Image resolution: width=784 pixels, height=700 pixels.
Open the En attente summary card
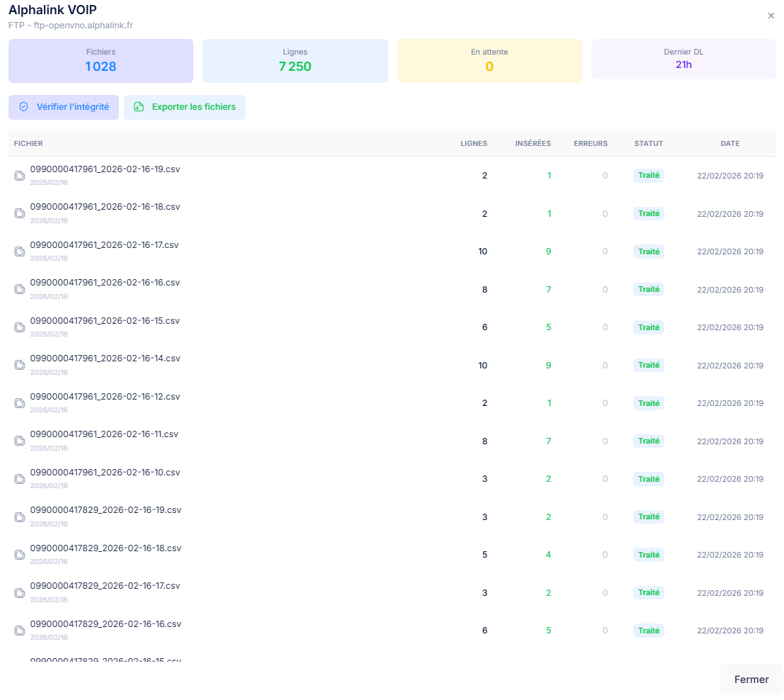click(x=489, y=60)
